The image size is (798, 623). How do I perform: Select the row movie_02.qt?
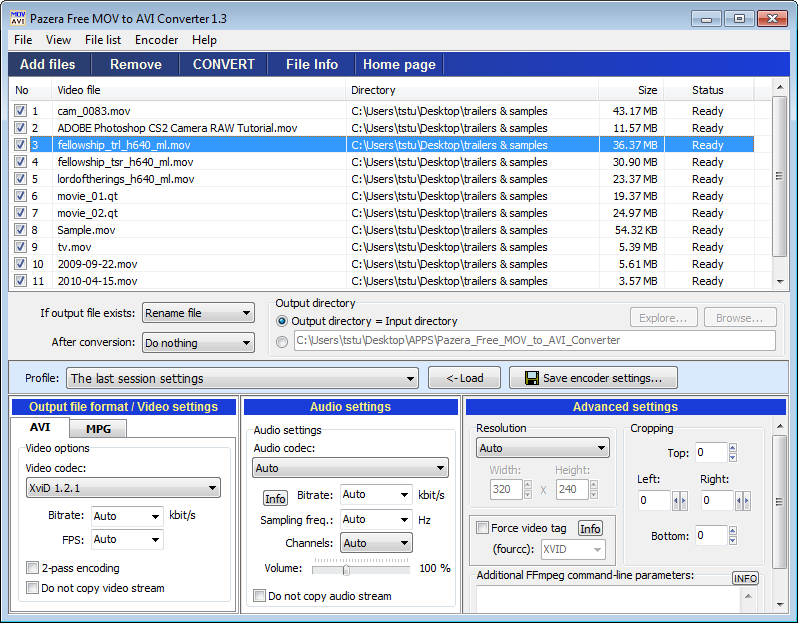382,213
